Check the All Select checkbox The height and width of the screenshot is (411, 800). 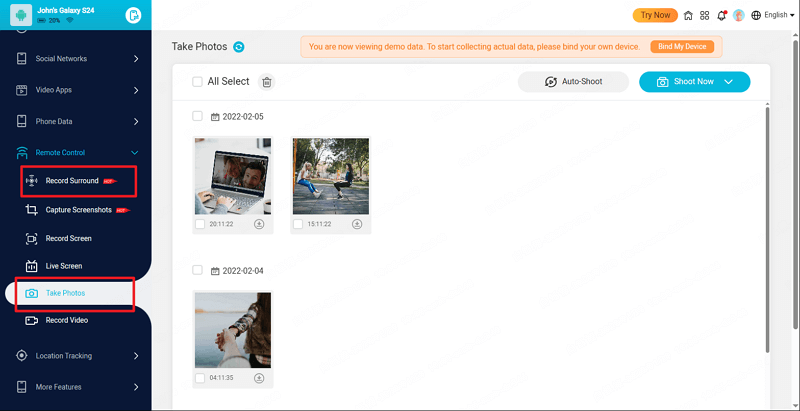click(x=197, y=82)
